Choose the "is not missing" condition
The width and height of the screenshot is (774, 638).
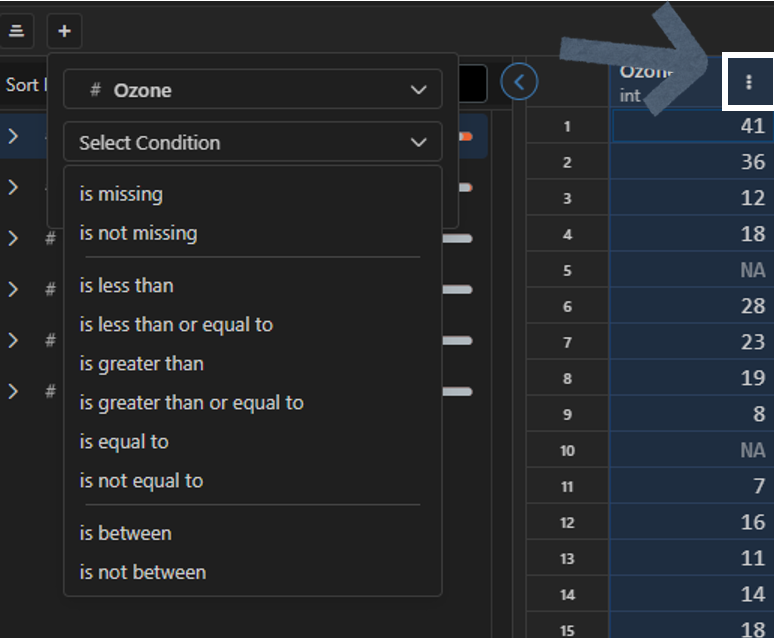point(138,233)
